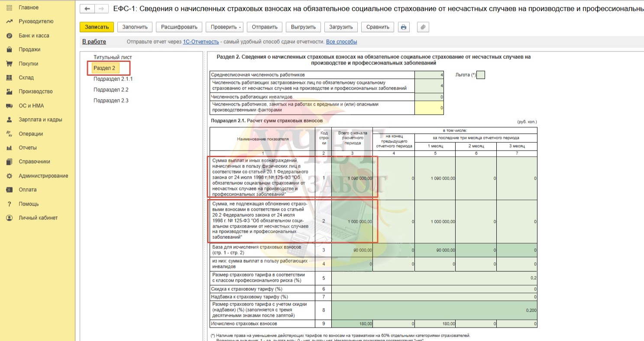Open Личный кабинет user icon
This screenshot has height=341, width=644.
coord(9,218)
